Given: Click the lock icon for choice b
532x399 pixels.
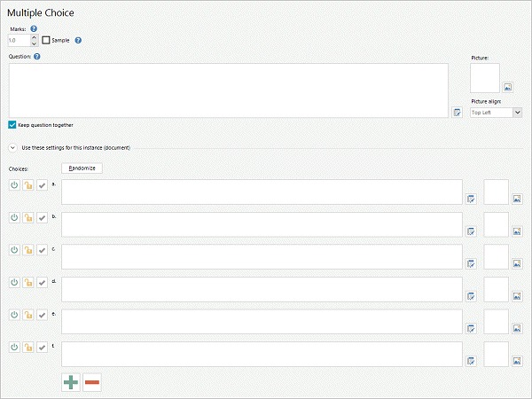Looking at the screenshot, I should (x=28, y=217).
